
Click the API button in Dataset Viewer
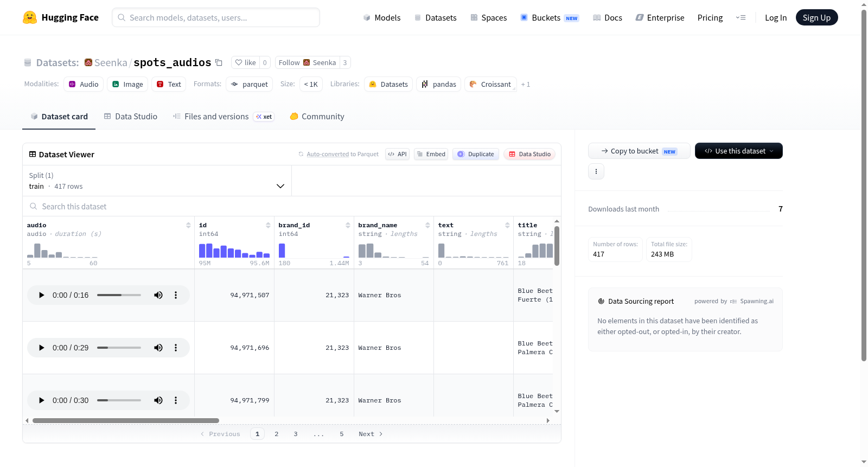click(x=397, y=154)
